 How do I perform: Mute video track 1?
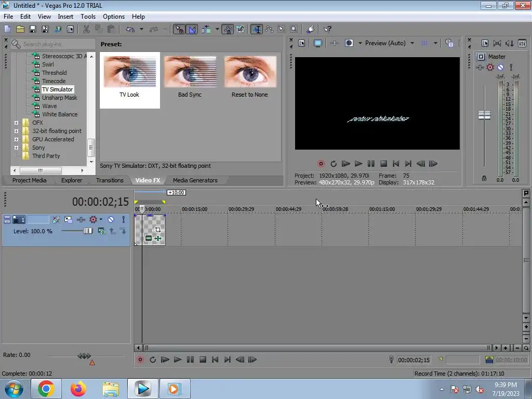click(111, 220)
